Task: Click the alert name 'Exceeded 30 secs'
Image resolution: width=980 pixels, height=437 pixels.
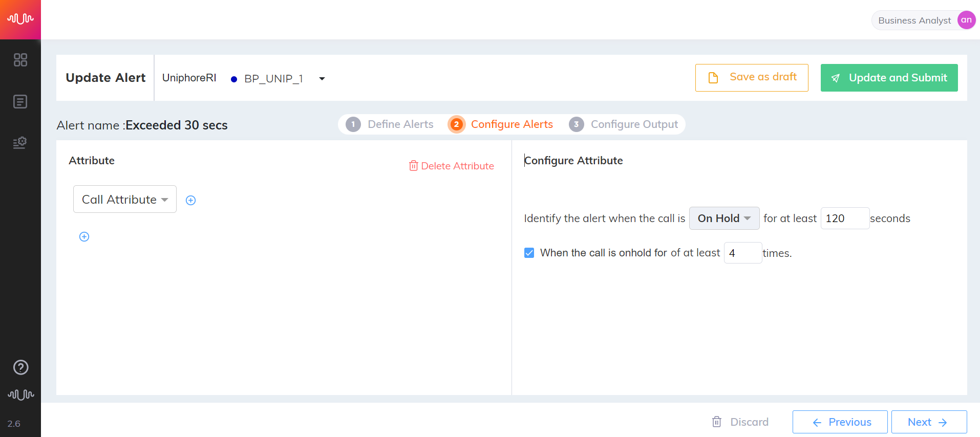Action: tap(177, 125)
